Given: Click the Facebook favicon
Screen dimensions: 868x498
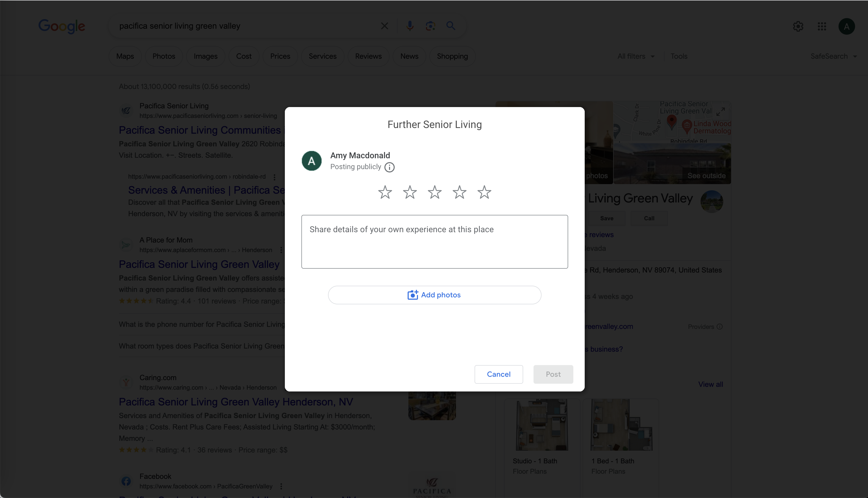Looking at the screenshot, I should tap(126, 481).
